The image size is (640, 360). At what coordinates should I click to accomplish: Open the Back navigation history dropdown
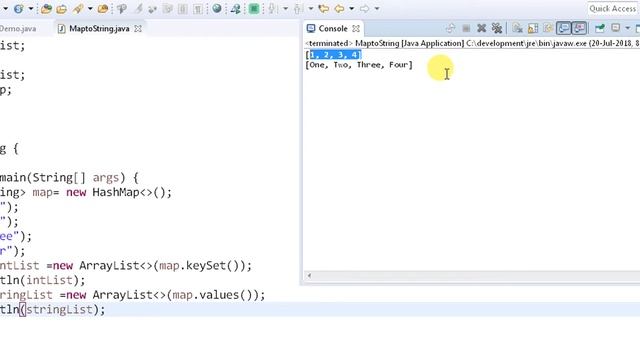[351, 9]
